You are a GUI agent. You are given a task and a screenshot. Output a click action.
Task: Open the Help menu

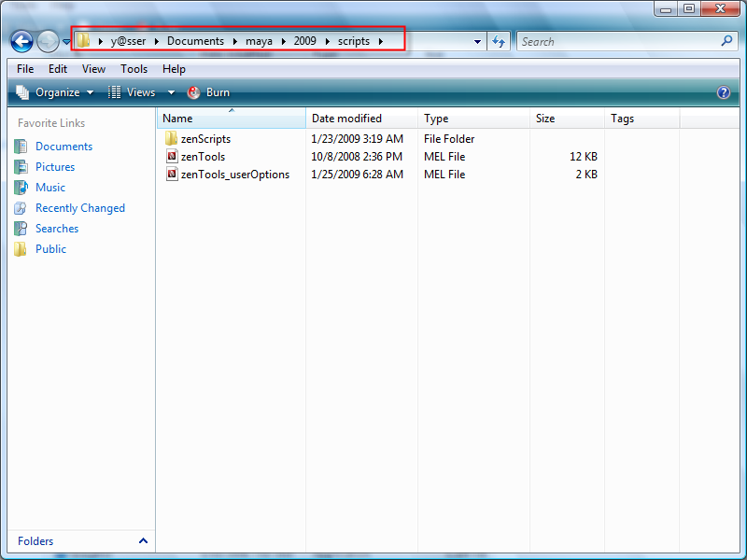[174, 69]
